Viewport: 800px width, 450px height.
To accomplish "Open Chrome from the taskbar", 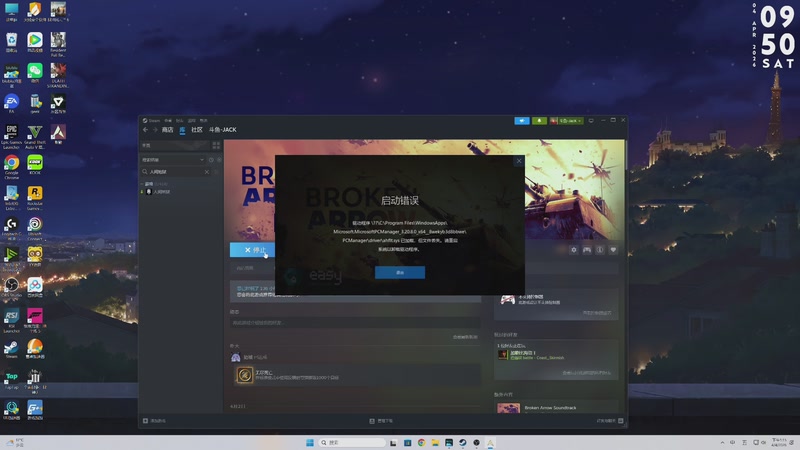I will (x=421, y=442).
